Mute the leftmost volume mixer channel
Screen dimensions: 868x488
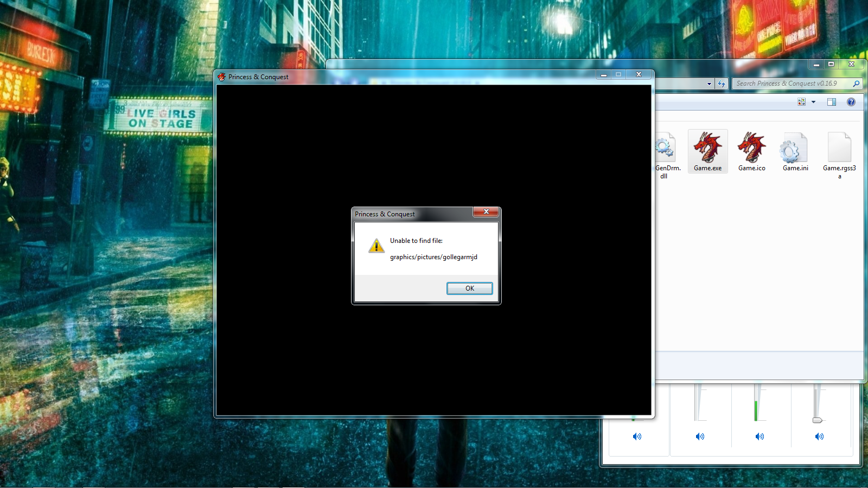637,436
